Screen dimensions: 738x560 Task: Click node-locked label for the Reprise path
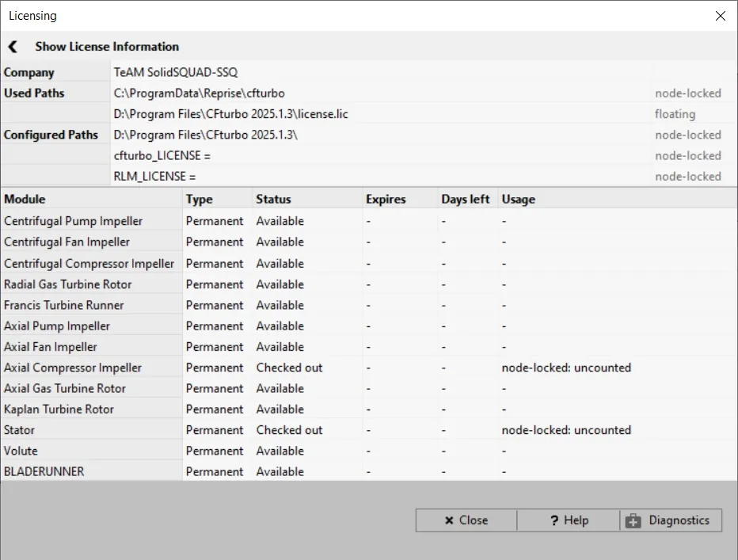pyautogui.click(x=687, y=93)
